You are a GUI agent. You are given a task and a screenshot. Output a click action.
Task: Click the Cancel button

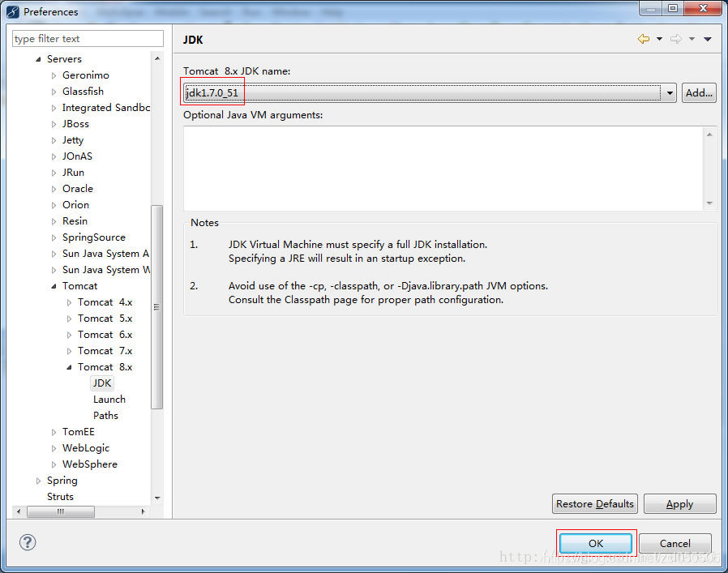click(x=675, y=543)
